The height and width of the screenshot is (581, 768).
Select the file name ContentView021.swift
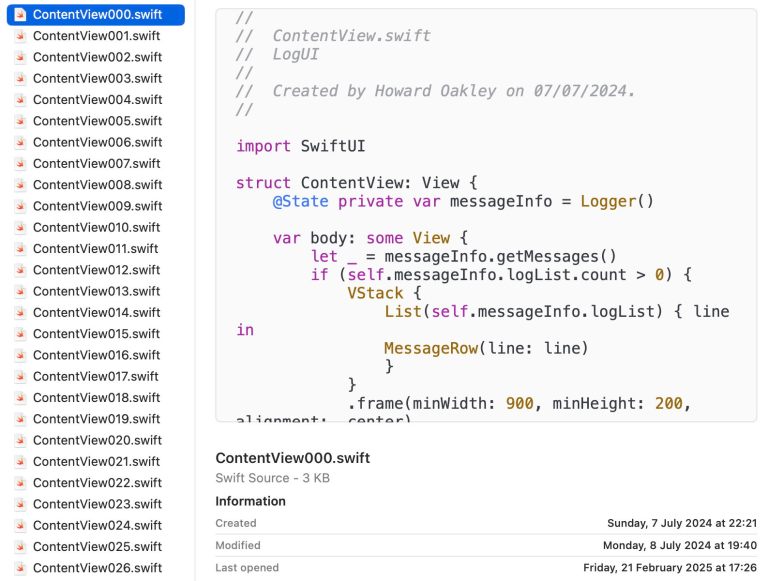coord(96,462)
